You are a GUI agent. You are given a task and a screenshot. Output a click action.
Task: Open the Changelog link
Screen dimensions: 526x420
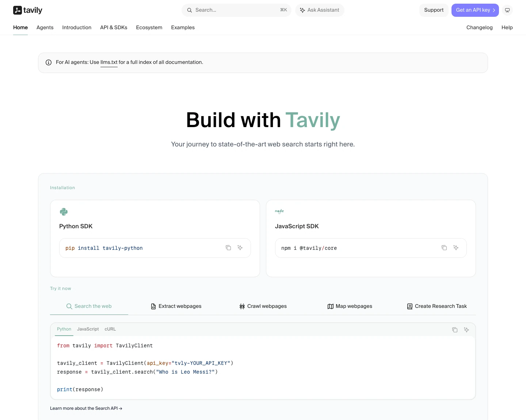click(x=480, y=27)
